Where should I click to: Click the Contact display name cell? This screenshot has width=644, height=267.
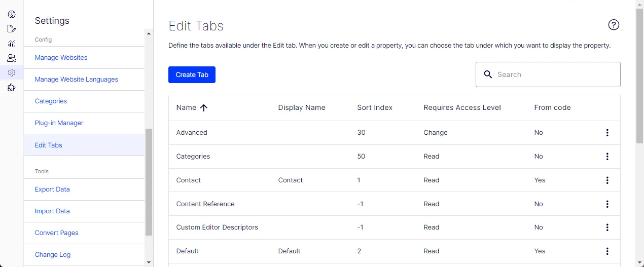[x=291, y=180]
